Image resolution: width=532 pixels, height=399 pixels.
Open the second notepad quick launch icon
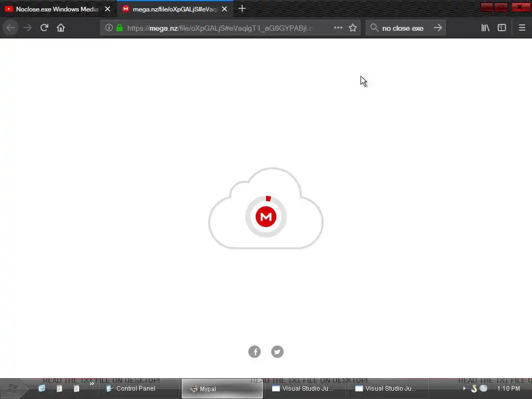[77, 389]
